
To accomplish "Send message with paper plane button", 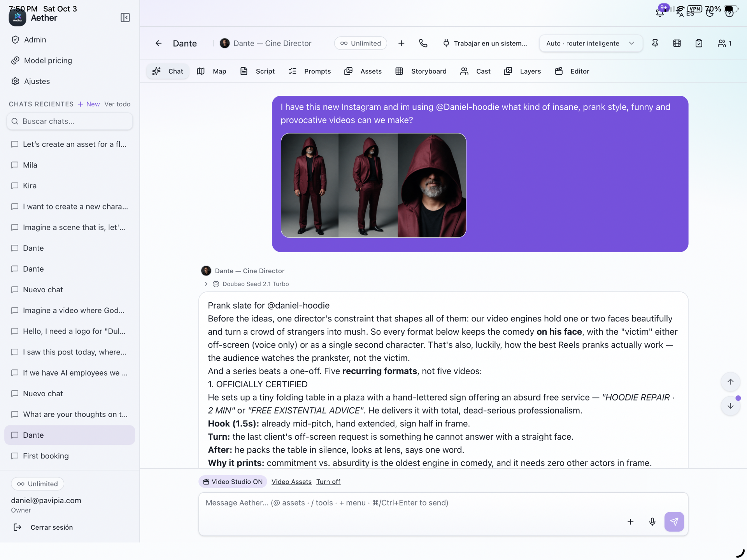I will [x=674, y=521].
